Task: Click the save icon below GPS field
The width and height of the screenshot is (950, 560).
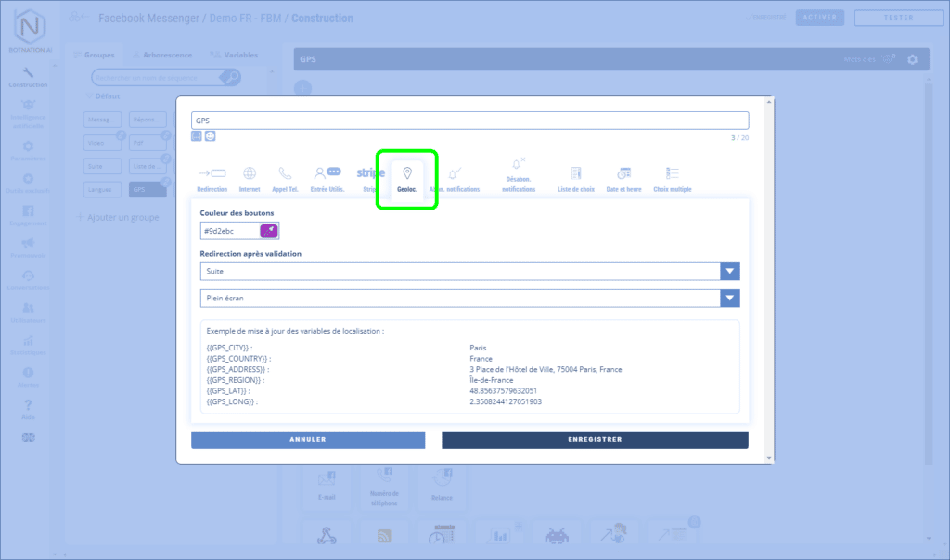Action: click(x=197, y=136)
